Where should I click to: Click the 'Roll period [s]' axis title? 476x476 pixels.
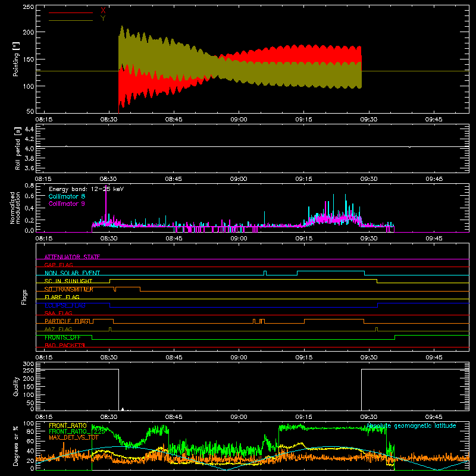click(x=18, y=148)
